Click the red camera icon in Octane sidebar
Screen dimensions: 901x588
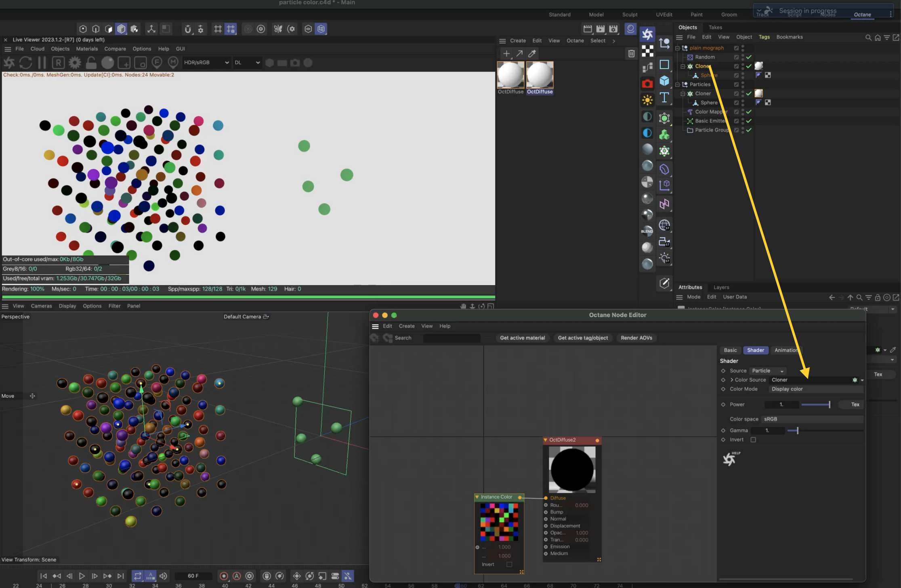pos(647,84)
